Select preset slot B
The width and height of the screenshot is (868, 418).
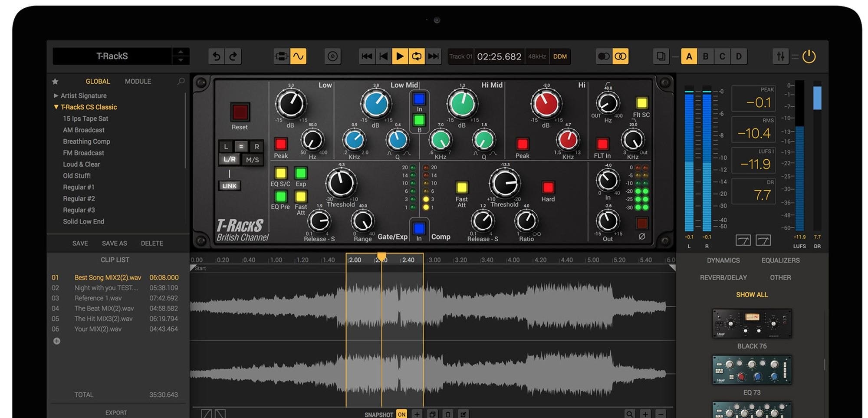point(706,56)
